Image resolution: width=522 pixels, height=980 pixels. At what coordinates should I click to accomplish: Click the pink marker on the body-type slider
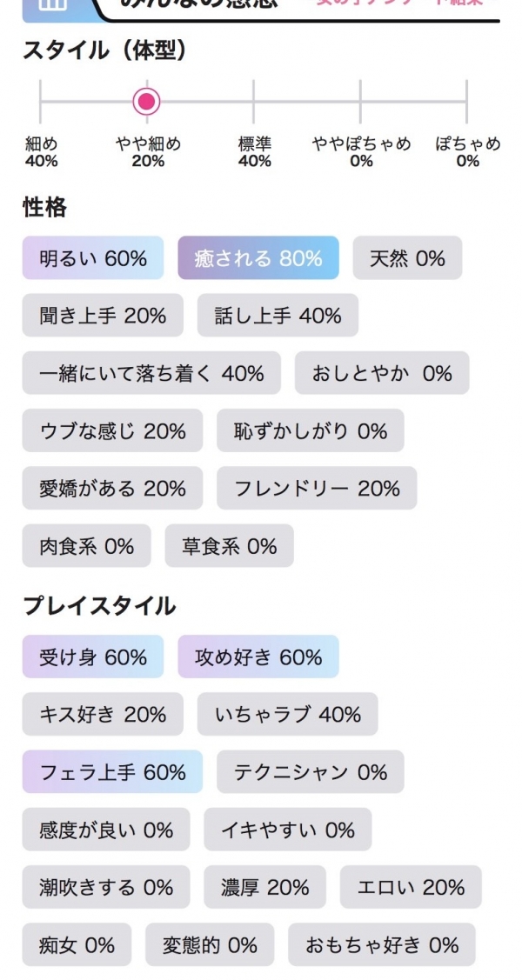tap(147, 102)
